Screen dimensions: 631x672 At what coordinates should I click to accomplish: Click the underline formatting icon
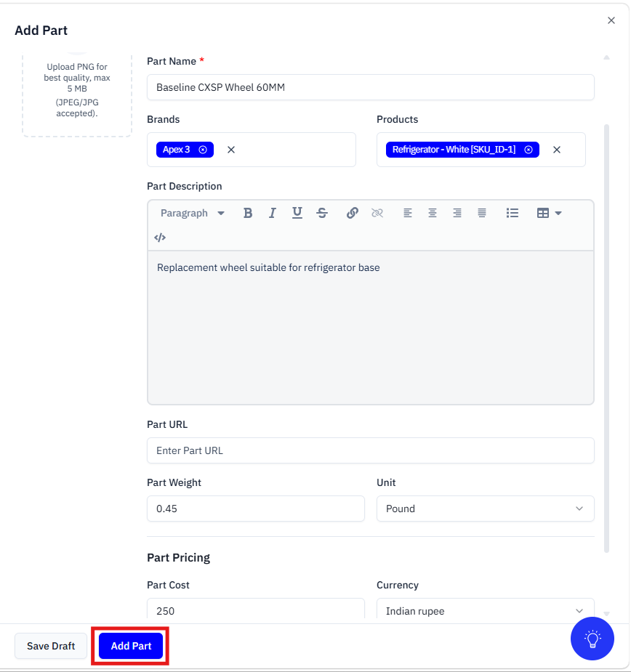click(297, 213)
